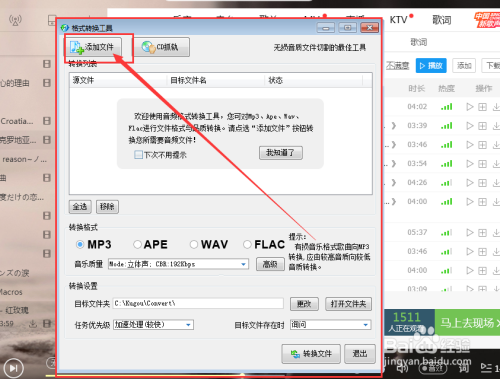The width and height of the screenshot is (500, 379).
Task: Add the 03:54 song to the playlist
Action: click(x=483, y=164)
